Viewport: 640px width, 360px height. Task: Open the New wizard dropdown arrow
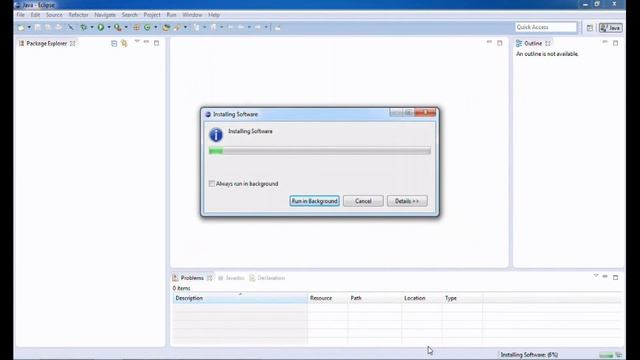(29, 27)
